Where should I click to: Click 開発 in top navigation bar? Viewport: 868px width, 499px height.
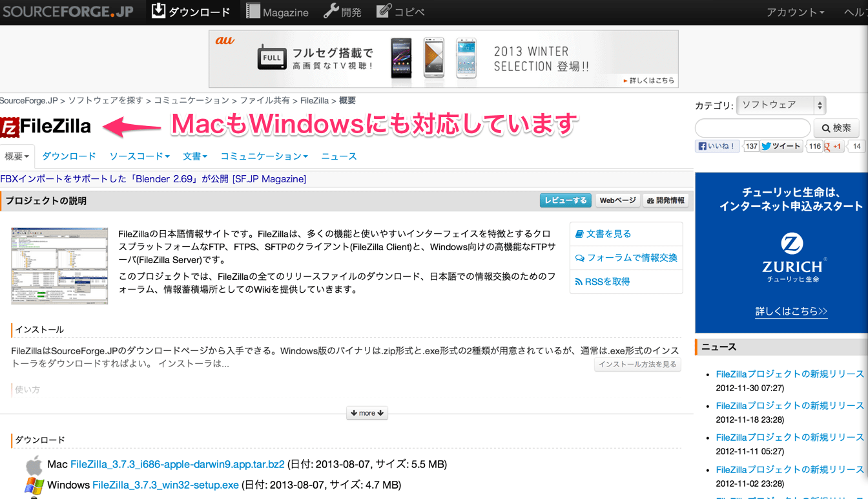351,12
